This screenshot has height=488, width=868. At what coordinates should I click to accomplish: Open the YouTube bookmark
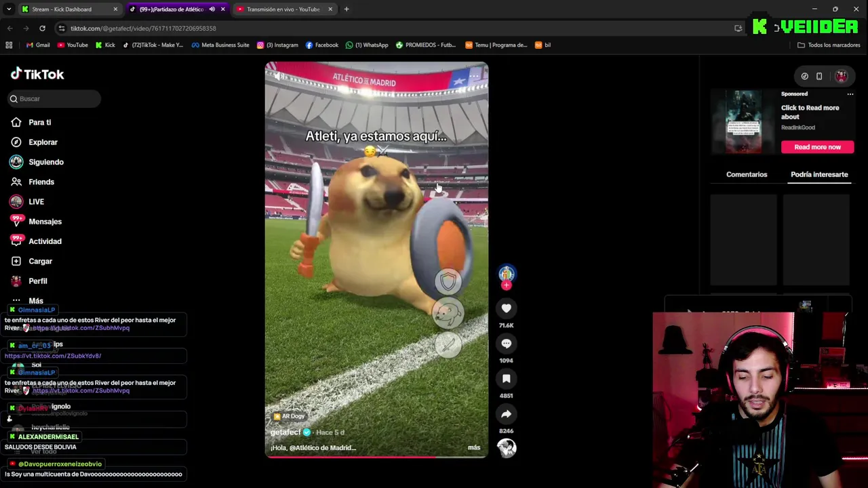[73, 45]
